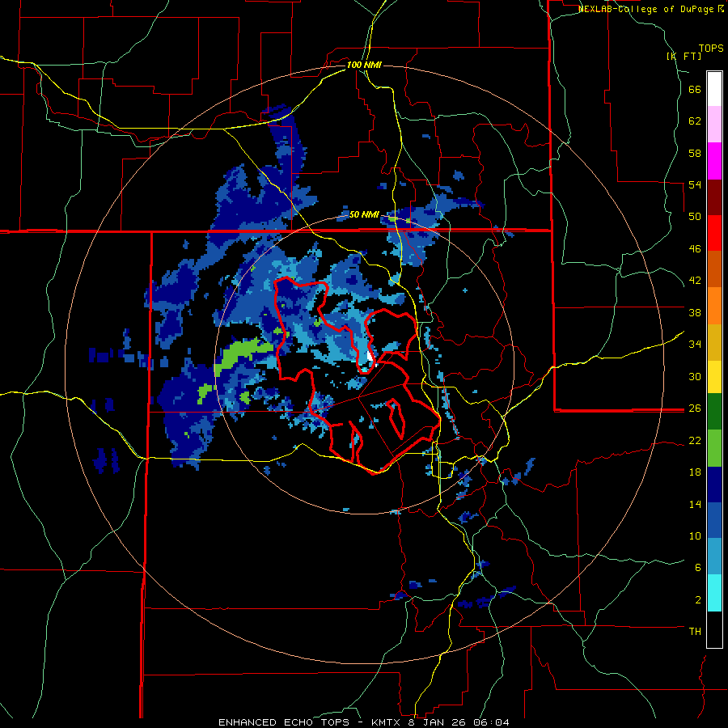Pick the light green legend color band
The height and width of the screenshot is (728, 728).
(714, 448)
